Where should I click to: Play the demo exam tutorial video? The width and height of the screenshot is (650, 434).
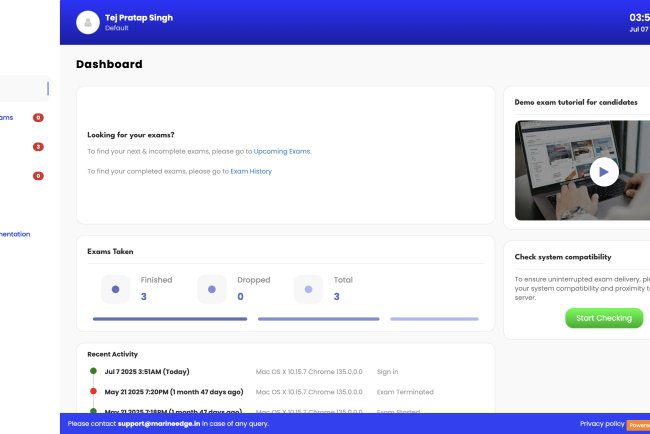click(603, 171)
